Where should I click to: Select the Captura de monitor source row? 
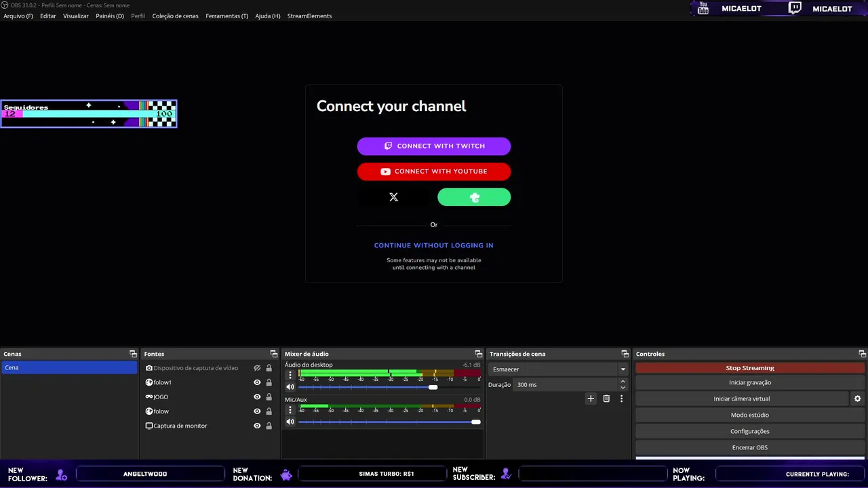click(x=210, y=426)
